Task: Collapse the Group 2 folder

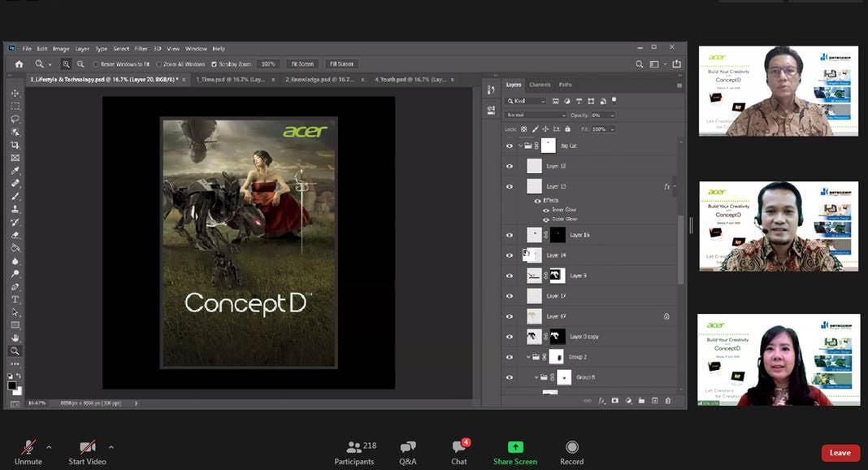Action: pyautogui.click(x=528, y=357)
